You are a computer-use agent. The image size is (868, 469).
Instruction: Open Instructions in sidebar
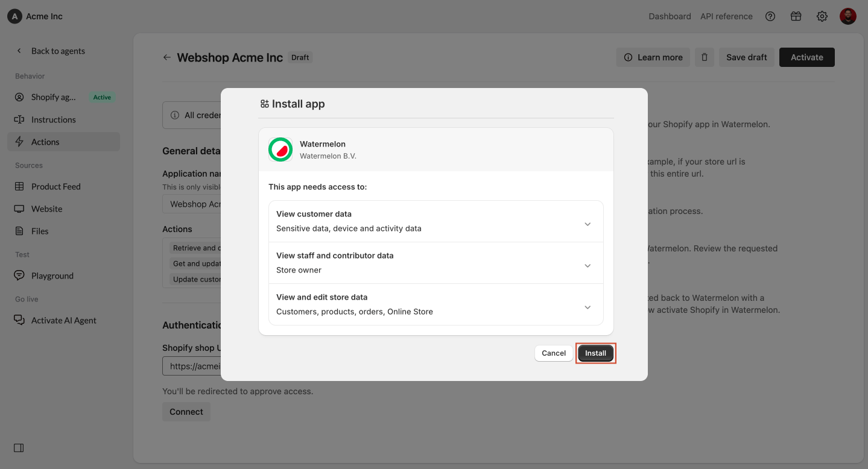[x=63, y=119]
